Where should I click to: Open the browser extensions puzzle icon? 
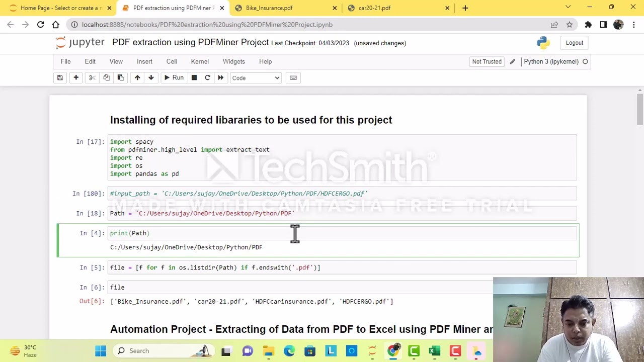coord(588,25)
